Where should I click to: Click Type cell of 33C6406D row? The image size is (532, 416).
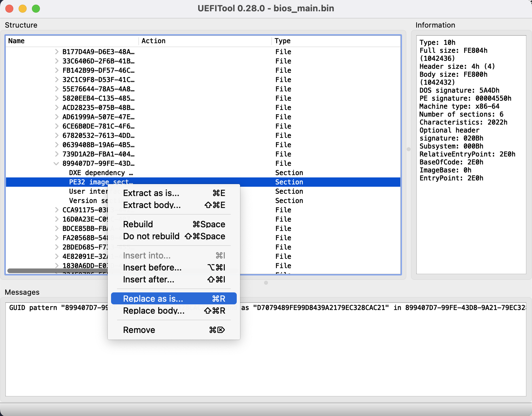point(283,61)
